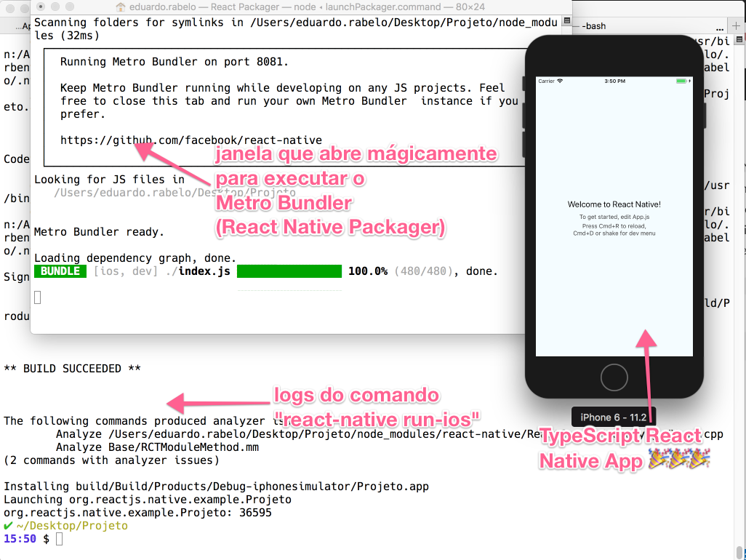The image size is (746, 560).
Task: Click the green BUNDLE badge
Action: (x=60, y=271)
